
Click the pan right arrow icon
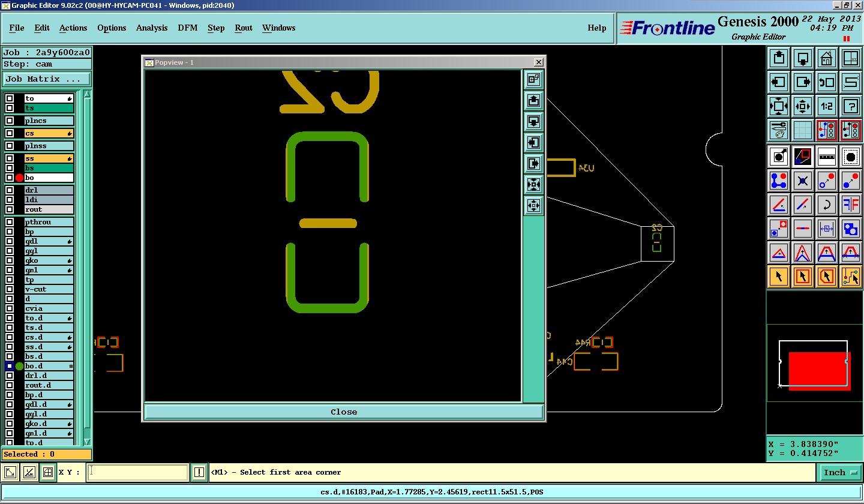(803, 82)
